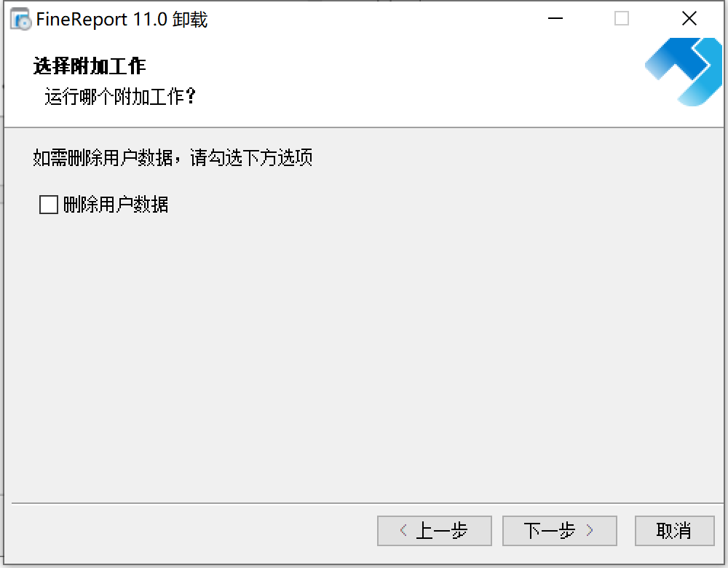Viewport: 728px width, 568px height.
Task: Cancel the uninstall with 取消
Action: (x=675, y=530)
